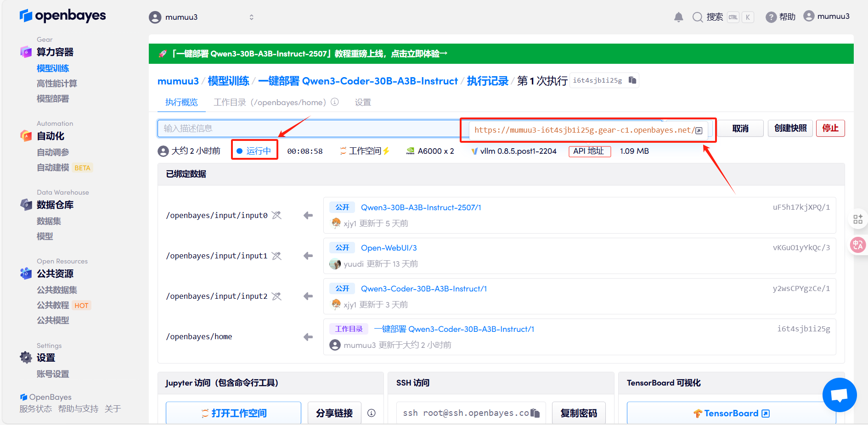Select the 公共资源 sidebar icon
Image resolution: width=868 pixels, height=425 pixels.
coord(26,274)
